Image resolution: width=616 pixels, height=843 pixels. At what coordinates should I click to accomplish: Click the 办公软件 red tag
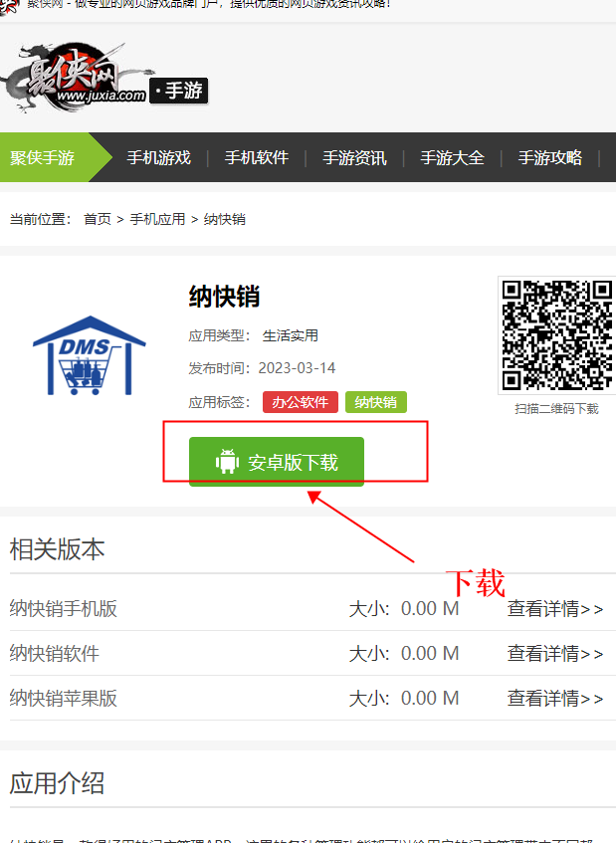pyautogui.click(x=300, y=402)
